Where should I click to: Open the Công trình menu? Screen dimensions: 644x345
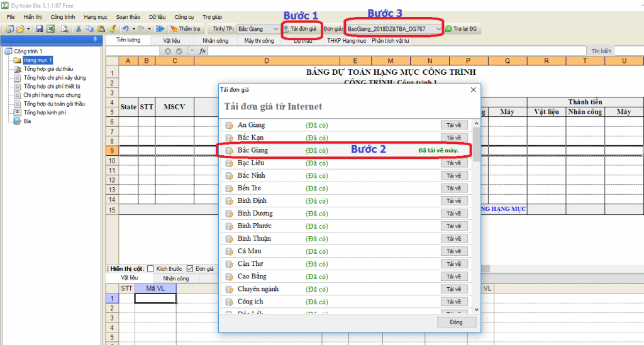[x=62, y=17]
